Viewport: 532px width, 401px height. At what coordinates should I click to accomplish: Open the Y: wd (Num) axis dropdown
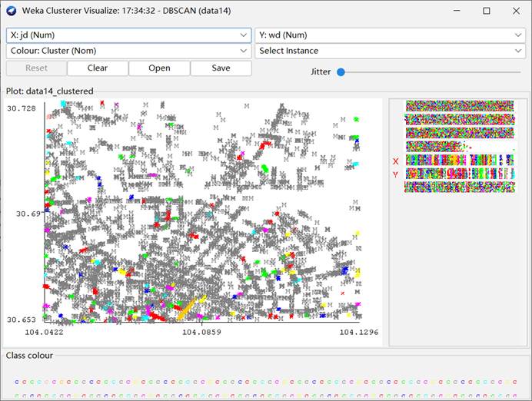[x=391, y=35]
